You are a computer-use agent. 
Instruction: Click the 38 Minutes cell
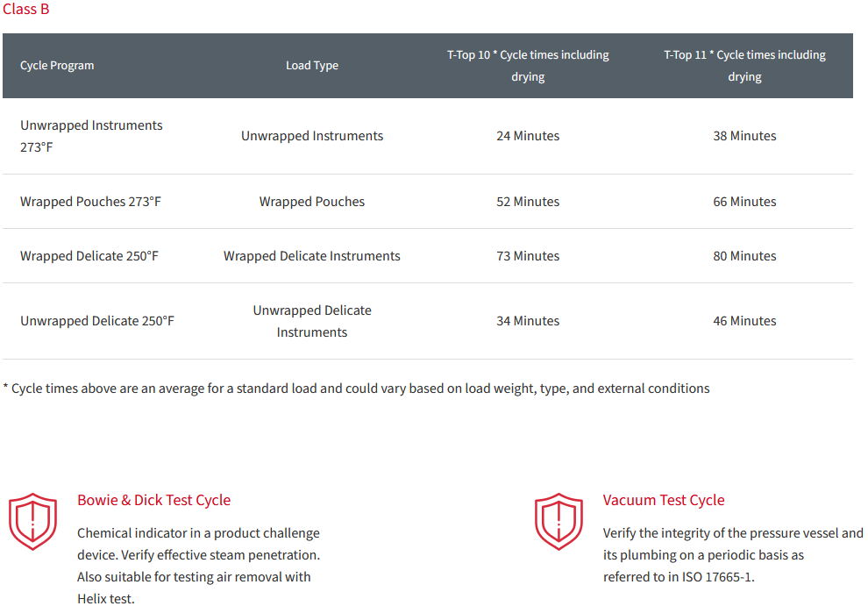[x=744, y=136]
